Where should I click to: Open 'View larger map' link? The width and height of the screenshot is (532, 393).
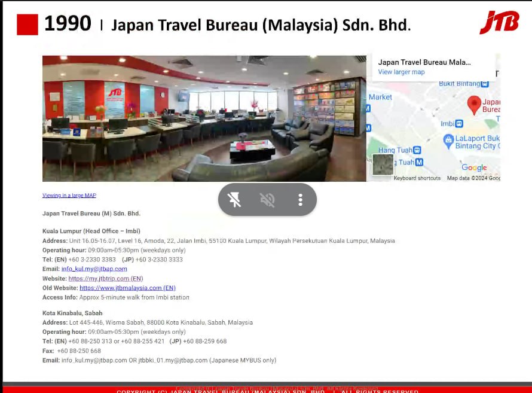(401, 72)
